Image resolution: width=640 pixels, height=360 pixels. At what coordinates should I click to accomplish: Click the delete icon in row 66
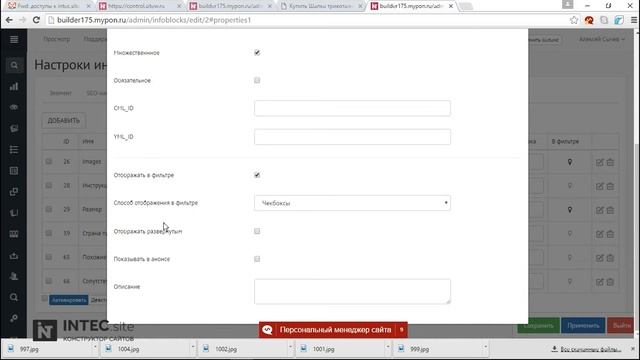610,282
